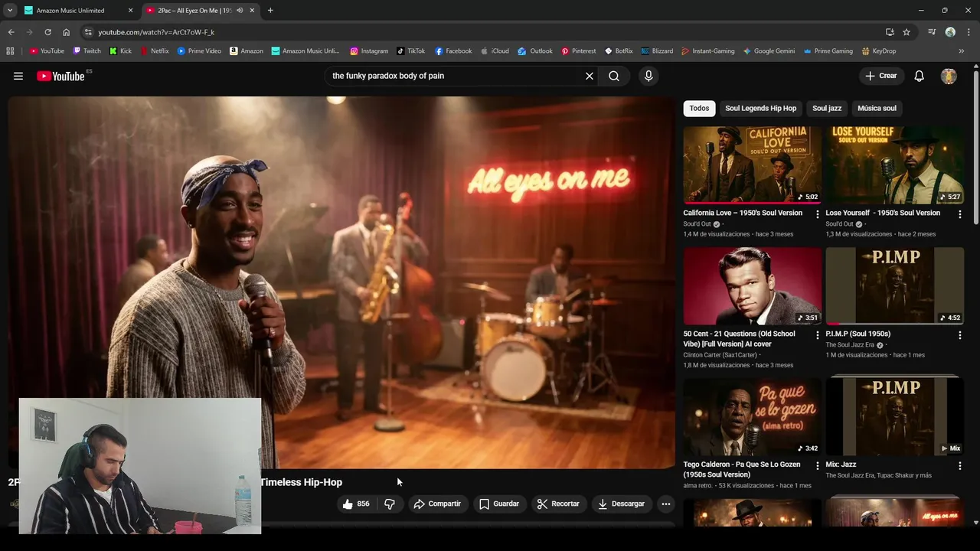
Task: Open the Mix: Jazz playlist thumbnail
Action: point(894,416)
